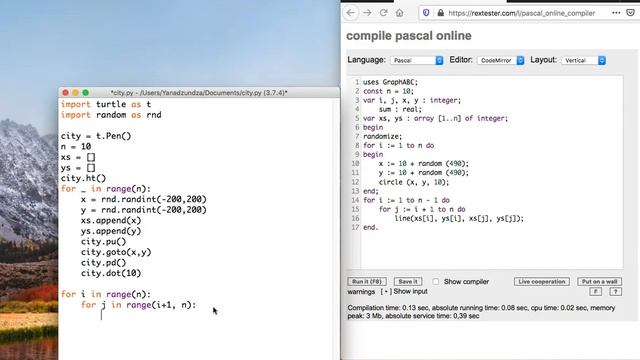Minimize the city.py IDLE window
640x360 pixels.
click(75, 93)
